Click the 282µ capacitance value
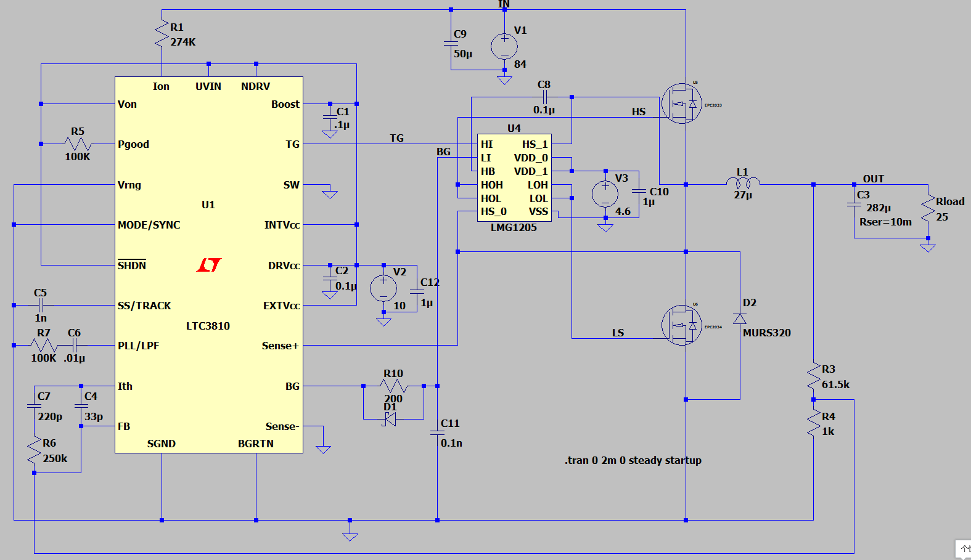Image resolution: width=971 pixels, height=560 pixels. tap(879, 208)
